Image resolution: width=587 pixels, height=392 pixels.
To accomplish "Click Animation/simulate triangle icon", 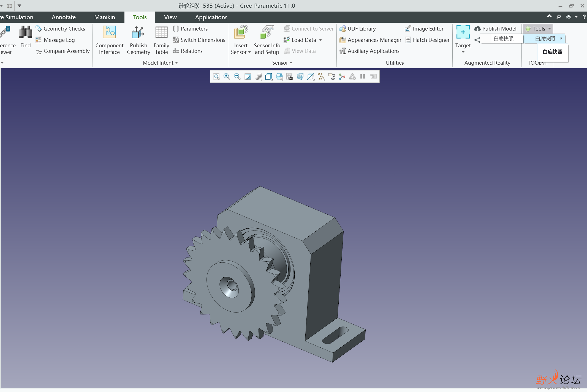I will click(352, 76).
